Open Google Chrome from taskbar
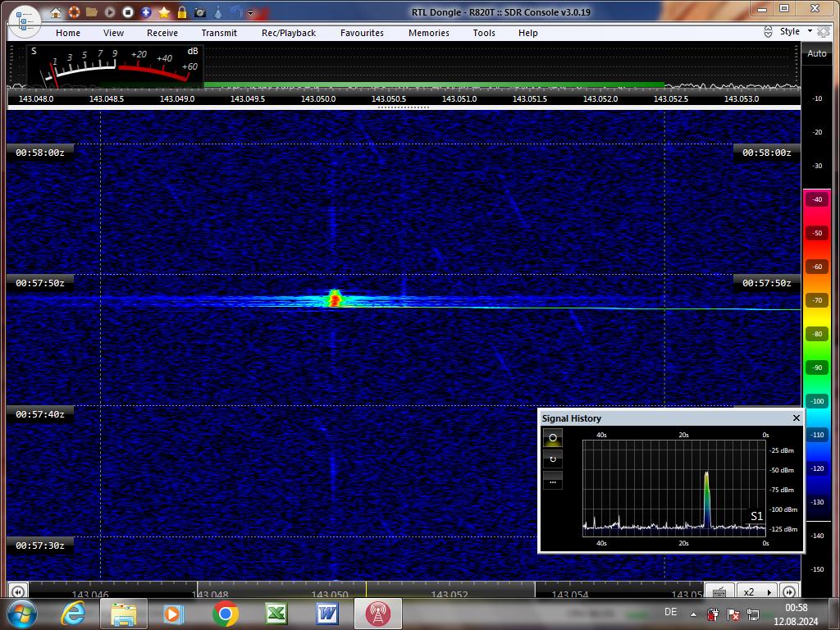The width and height of the screenshot is (840, 630). [x=225, y=614]
